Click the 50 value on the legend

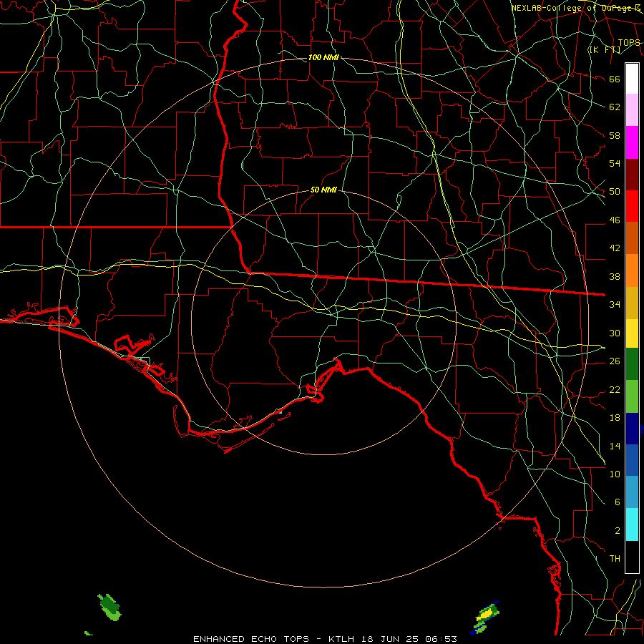click(x=615, y=192)
